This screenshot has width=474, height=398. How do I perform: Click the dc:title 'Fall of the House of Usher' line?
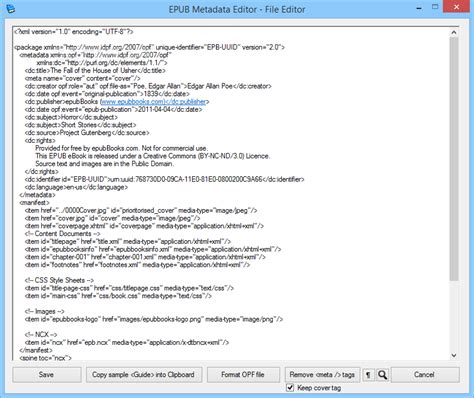pos(95,71)
